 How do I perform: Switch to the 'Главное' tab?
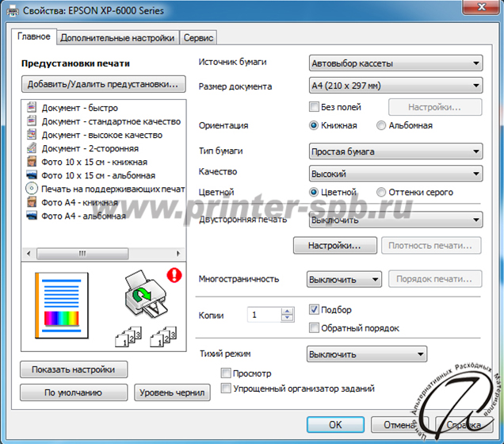[x=34, y=36]
